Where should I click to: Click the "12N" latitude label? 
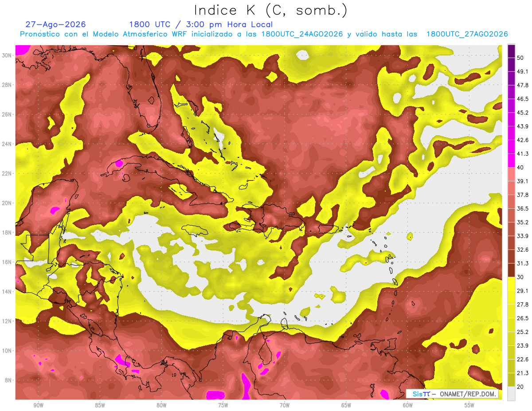coord(7,321)
